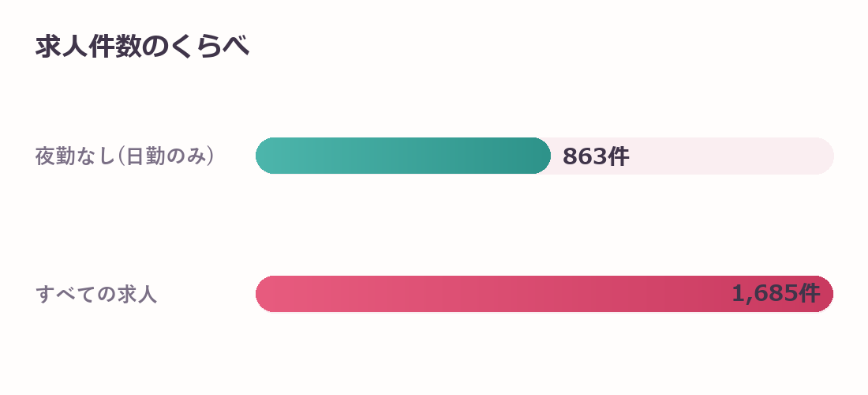The image size is (868, 395).
Task: Click the rounded right end of red bar
Action: [824, 294]
